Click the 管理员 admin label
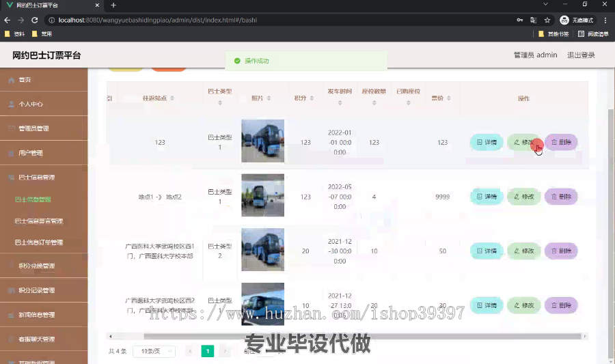The height and width of the screenshot is (364, 615). tap(535, 55)
